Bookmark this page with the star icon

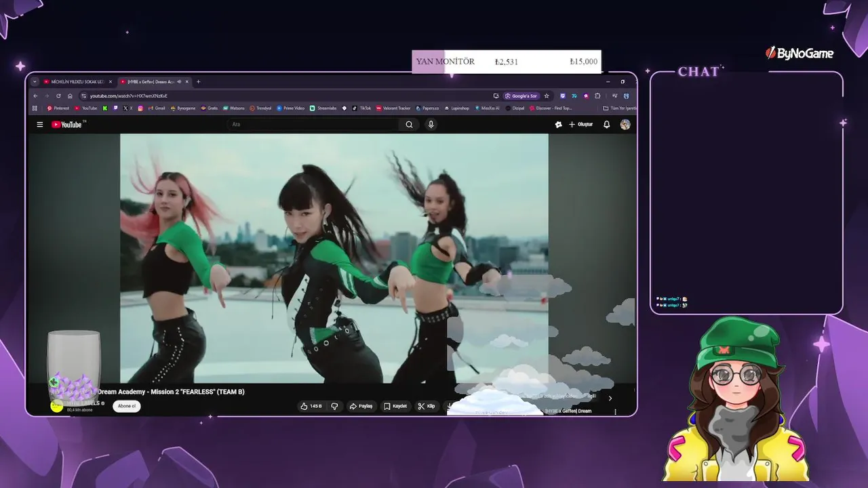click(547, 96)
